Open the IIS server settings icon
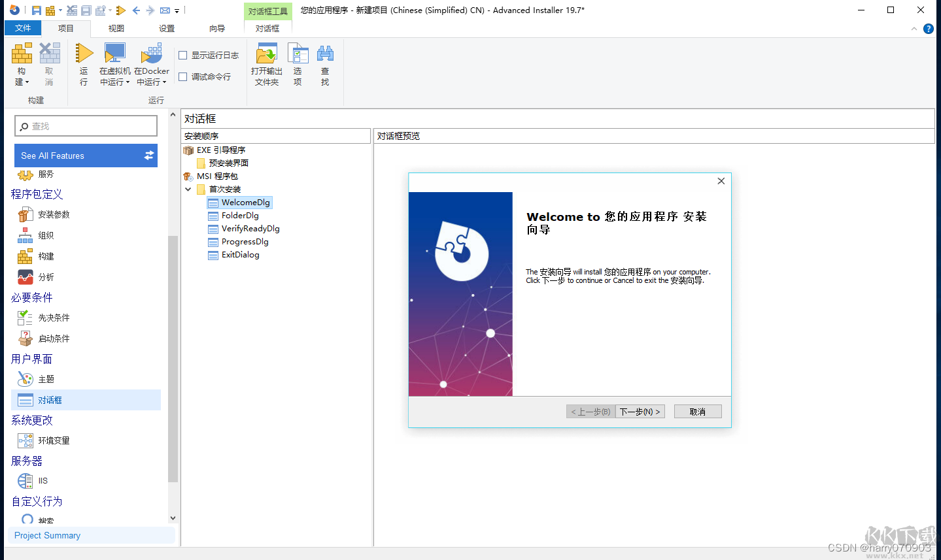 point(25,481)
